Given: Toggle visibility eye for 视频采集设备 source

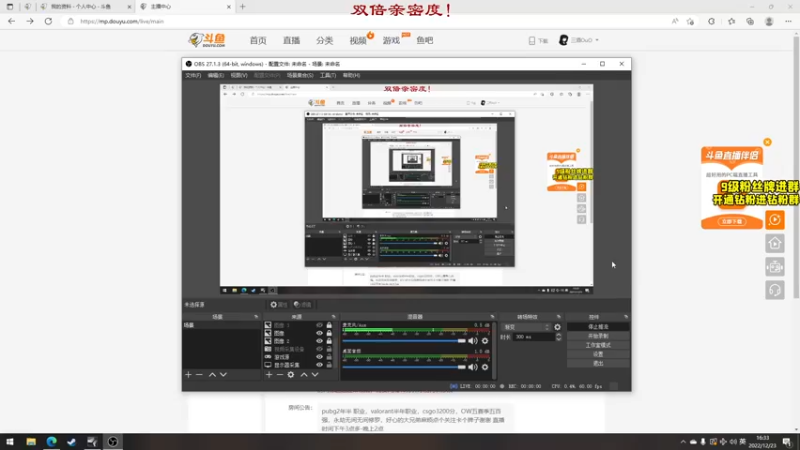Looking at the screenshot, I should tap(319, 349).
